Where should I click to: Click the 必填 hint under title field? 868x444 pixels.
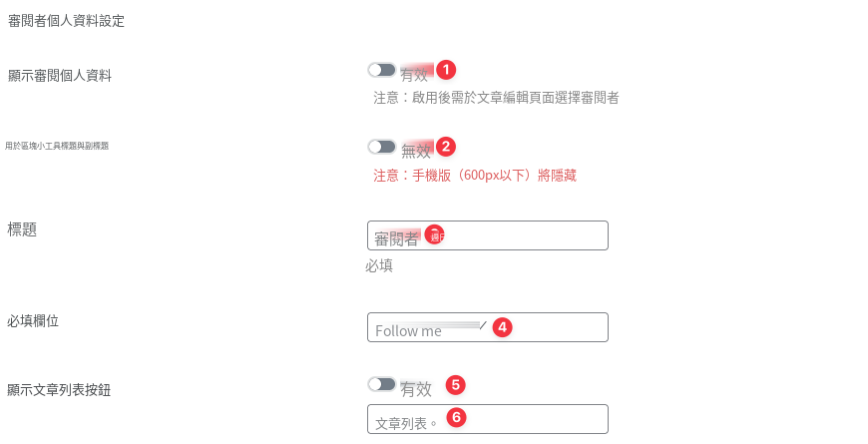click(379, 265)
